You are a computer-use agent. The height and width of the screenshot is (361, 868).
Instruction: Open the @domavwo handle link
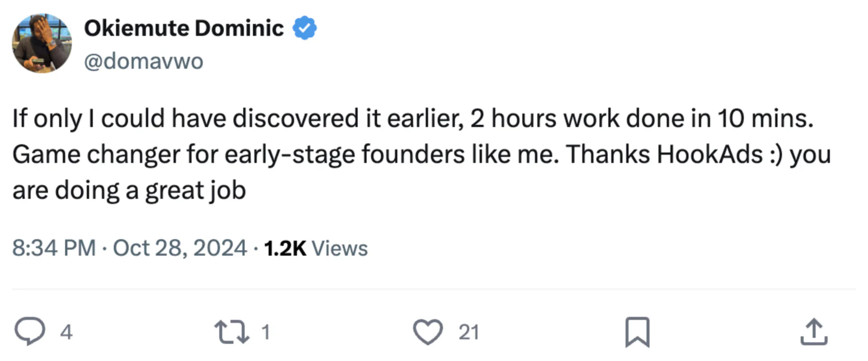(144, 61)
